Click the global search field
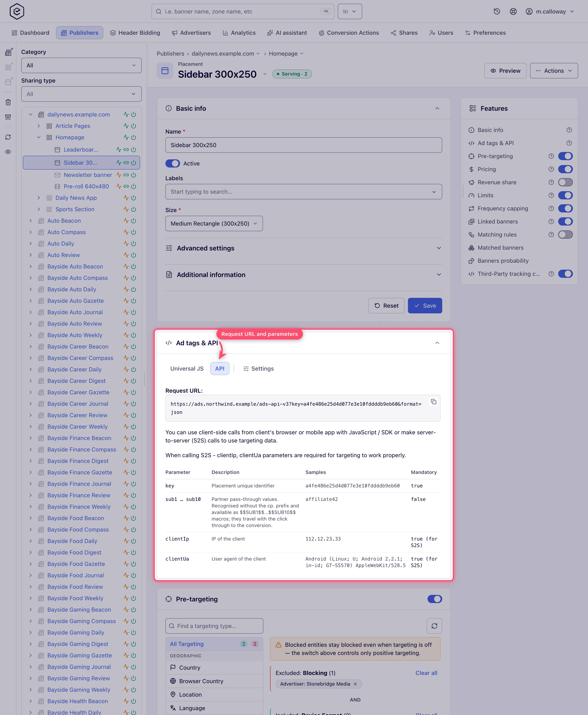The height and width of the screenshot is (715, 588). 243,11
